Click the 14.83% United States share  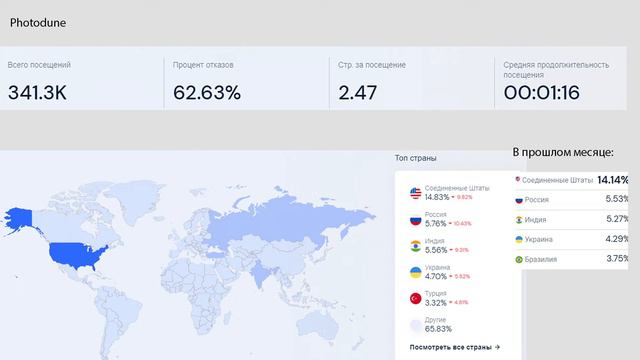(x=437, y=197)
